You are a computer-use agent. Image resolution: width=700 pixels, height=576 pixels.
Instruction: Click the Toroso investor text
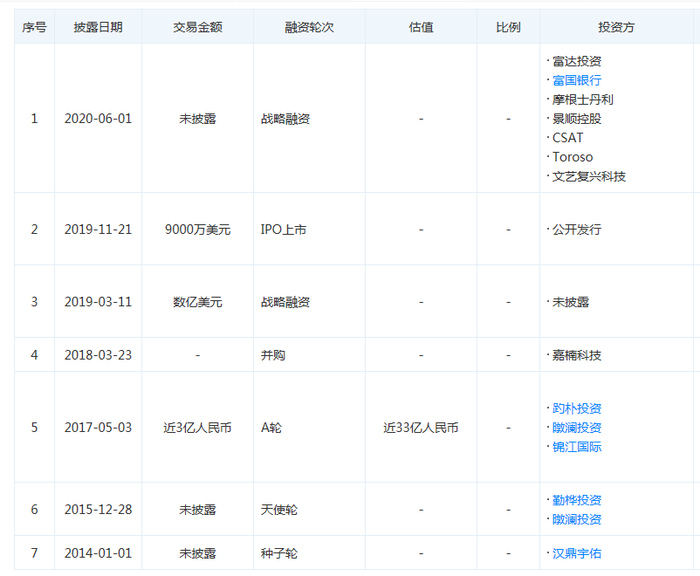click(x=572, y=157)
